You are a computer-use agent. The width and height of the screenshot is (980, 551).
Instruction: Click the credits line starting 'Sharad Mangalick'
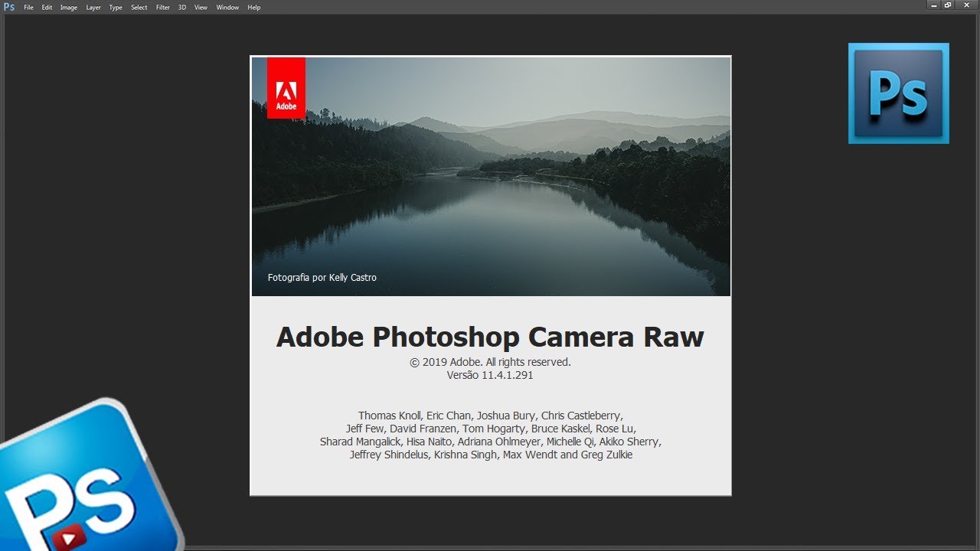(x=490, y=442)
